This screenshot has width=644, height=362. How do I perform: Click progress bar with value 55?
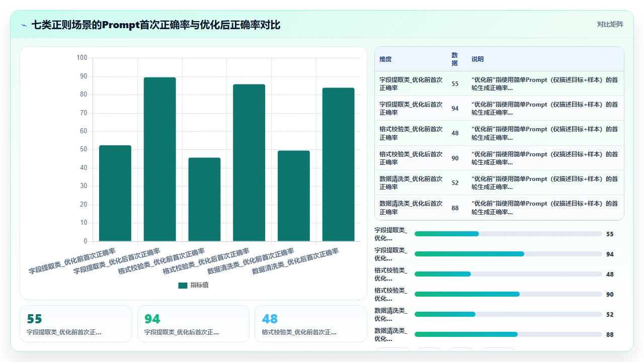pos(508,234)
